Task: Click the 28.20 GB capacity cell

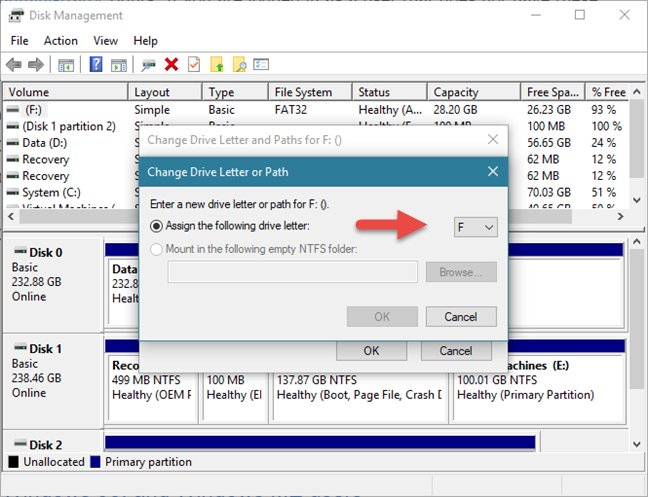Action: click(455, 109)
